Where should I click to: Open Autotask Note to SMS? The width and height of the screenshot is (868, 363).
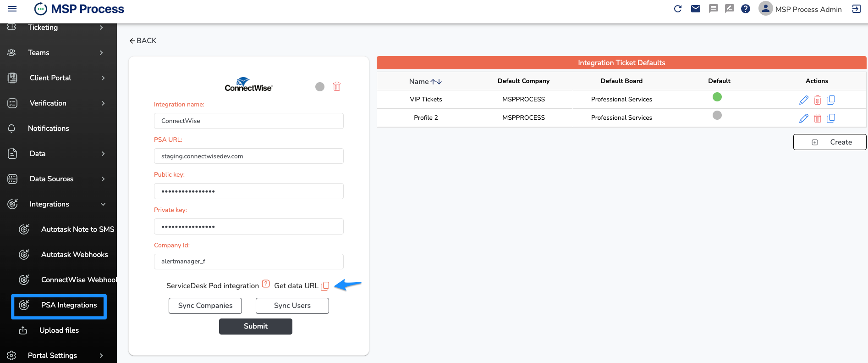77,229
